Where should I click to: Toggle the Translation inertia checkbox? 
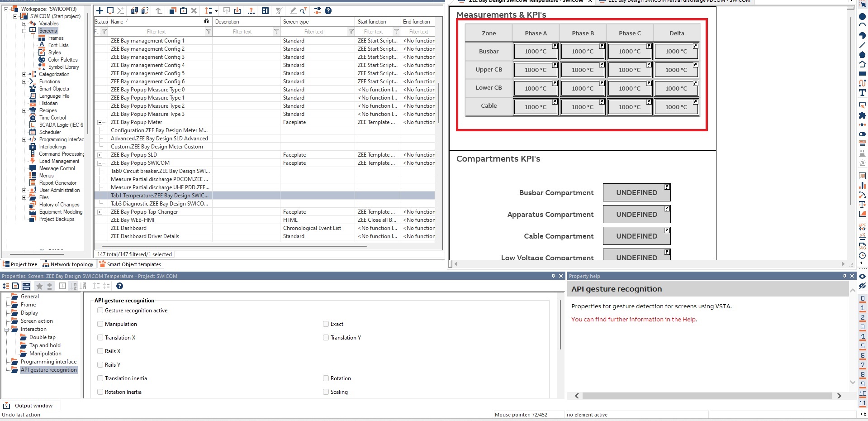(100, 378)
